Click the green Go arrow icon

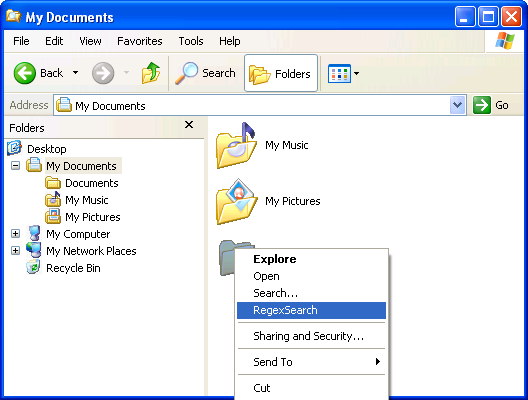pyautogui.click(x=482, y=105)
